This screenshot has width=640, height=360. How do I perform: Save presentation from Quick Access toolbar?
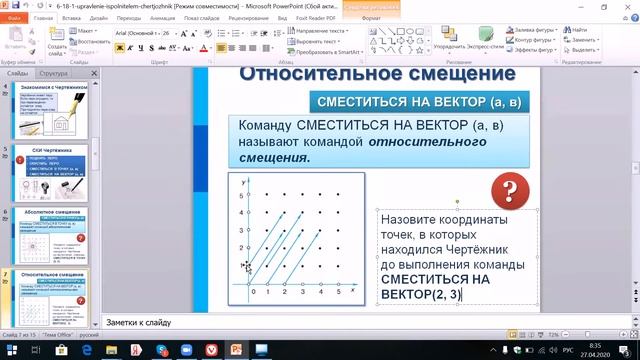pyautogui.click(x=16, y=5)
